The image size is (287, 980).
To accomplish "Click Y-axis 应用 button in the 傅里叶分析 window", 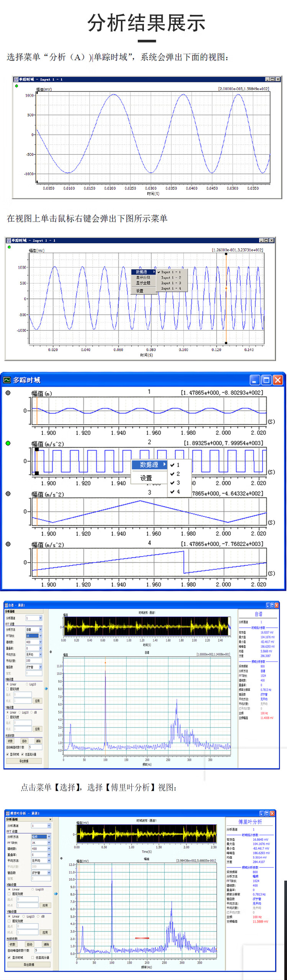I will 45,932.
